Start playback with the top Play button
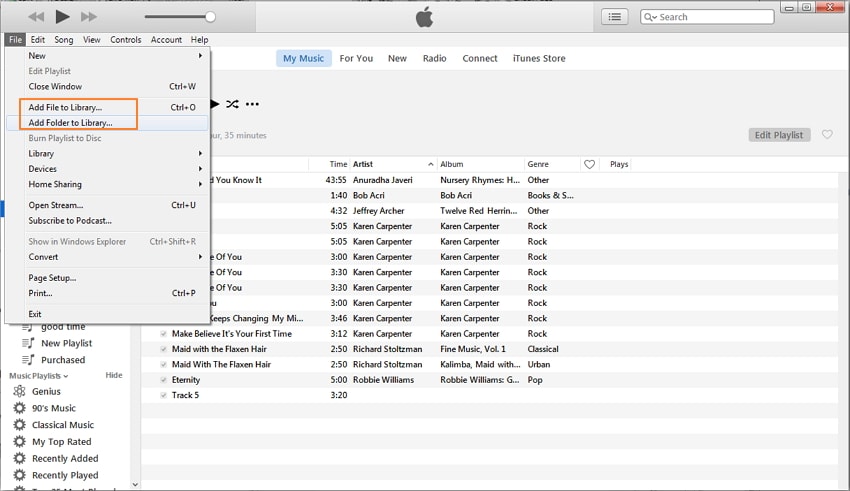The image size is (850, 491). 62,17
